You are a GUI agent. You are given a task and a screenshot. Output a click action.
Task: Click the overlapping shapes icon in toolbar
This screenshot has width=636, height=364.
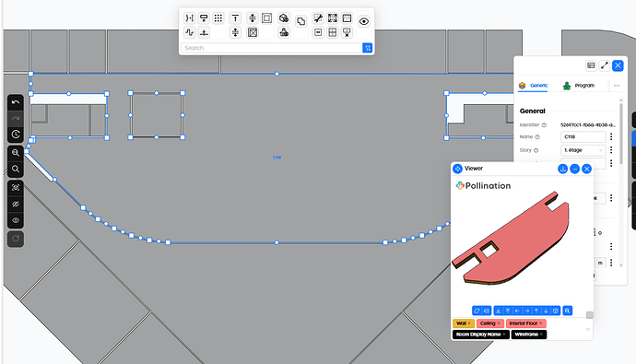[x=300, y=21]
